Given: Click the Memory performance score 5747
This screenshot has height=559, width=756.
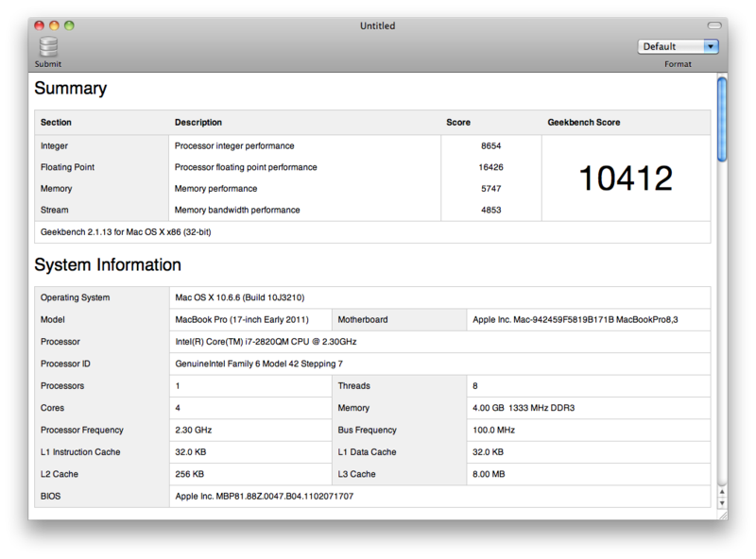Looking at the screenshot, I should pyautogui.click(x=490, y=189).
